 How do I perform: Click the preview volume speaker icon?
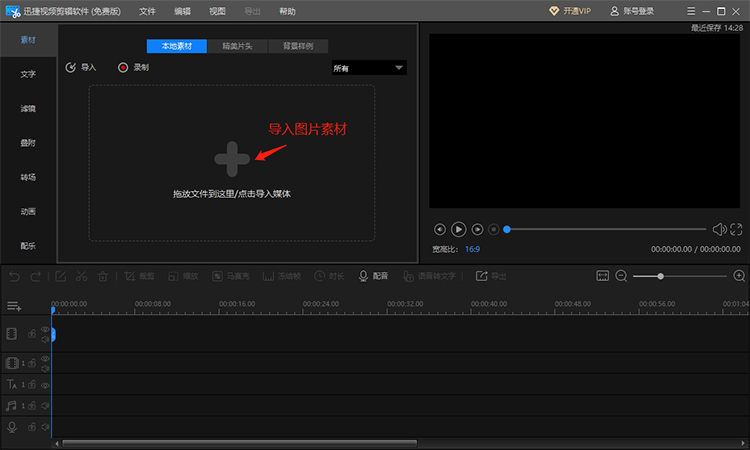pos(719,230)
